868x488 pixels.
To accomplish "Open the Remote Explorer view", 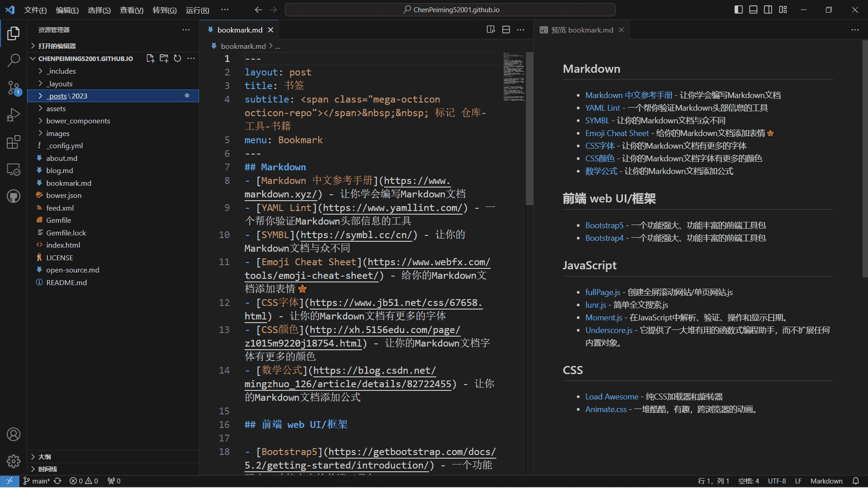I will pos(14,169).
